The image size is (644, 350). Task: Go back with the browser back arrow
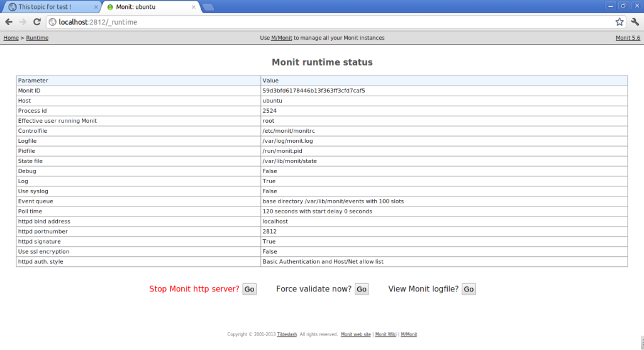9,22
